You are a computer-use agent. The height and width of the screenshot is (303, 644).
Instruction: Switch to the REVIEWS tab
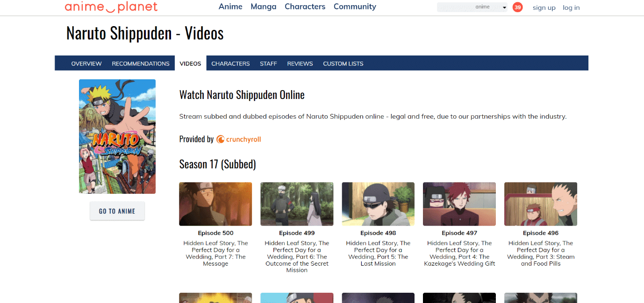pos(300,63)
